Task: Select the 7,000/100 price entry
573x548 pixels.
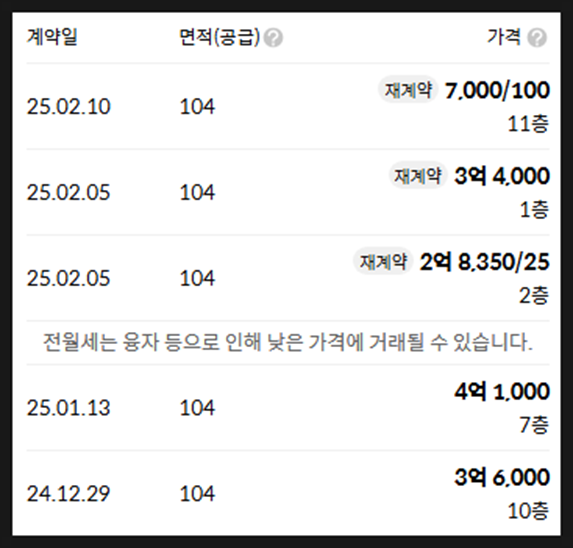Action: click(x=497, y=90)
